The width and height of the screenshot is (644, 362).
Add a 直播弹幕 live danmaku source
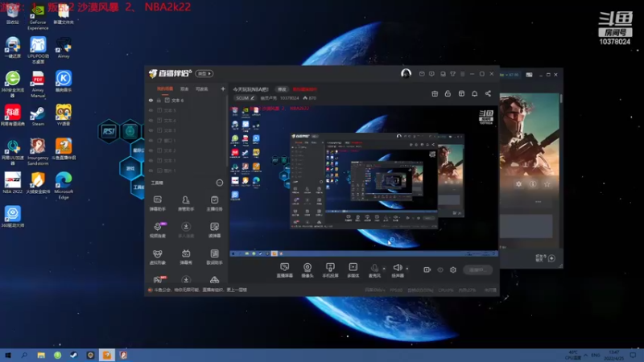coord(285,270)
